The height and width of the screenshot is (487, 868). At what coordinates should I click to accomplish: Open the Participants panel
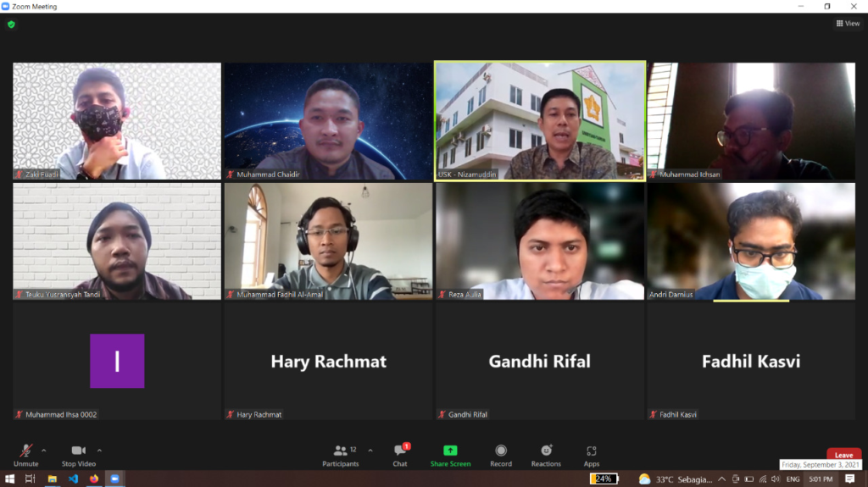point(341,451)
